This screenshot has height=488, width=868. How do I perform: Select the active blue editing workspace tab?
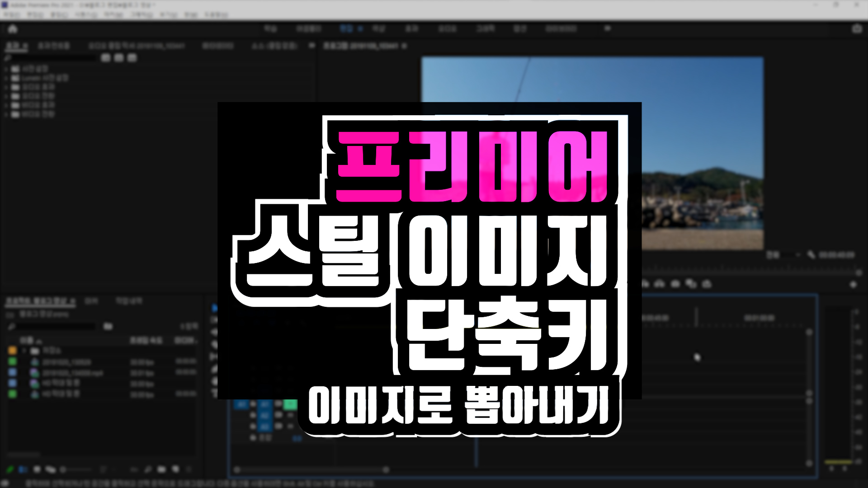(346, 29)
